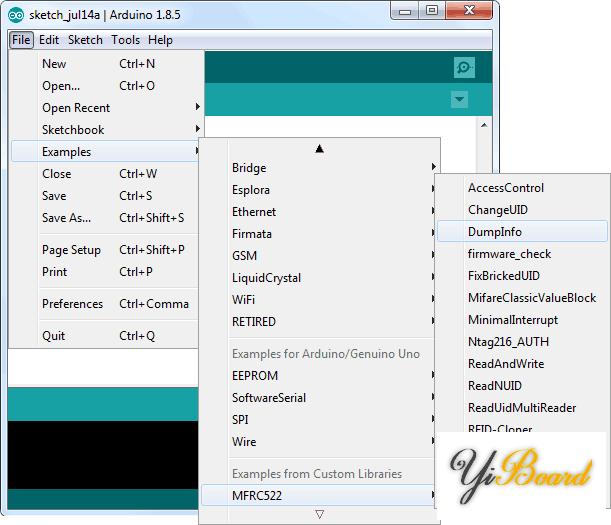Open the firmware_check example

tap(522, 254)
